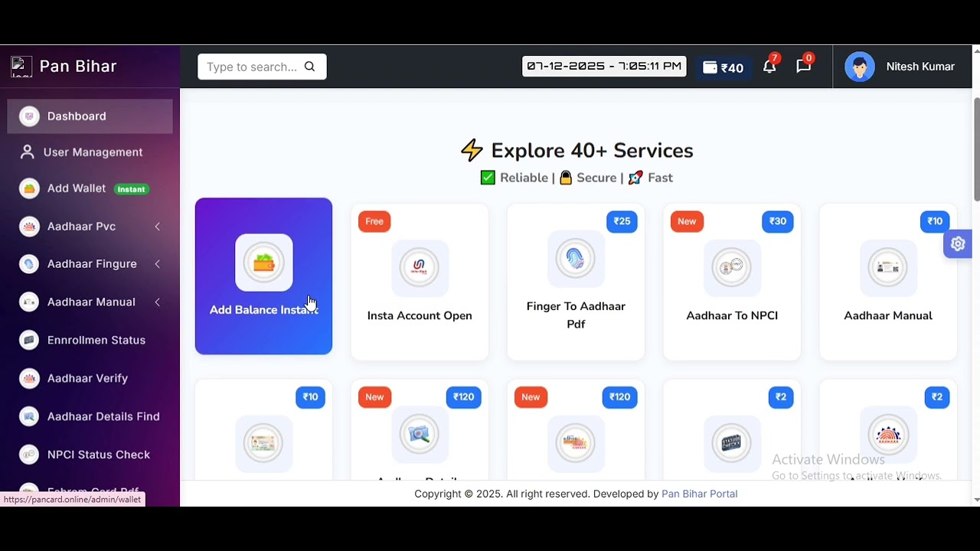
Task: Click the Aadhaar Manual sidebar icon
Action: click(29, 302)
